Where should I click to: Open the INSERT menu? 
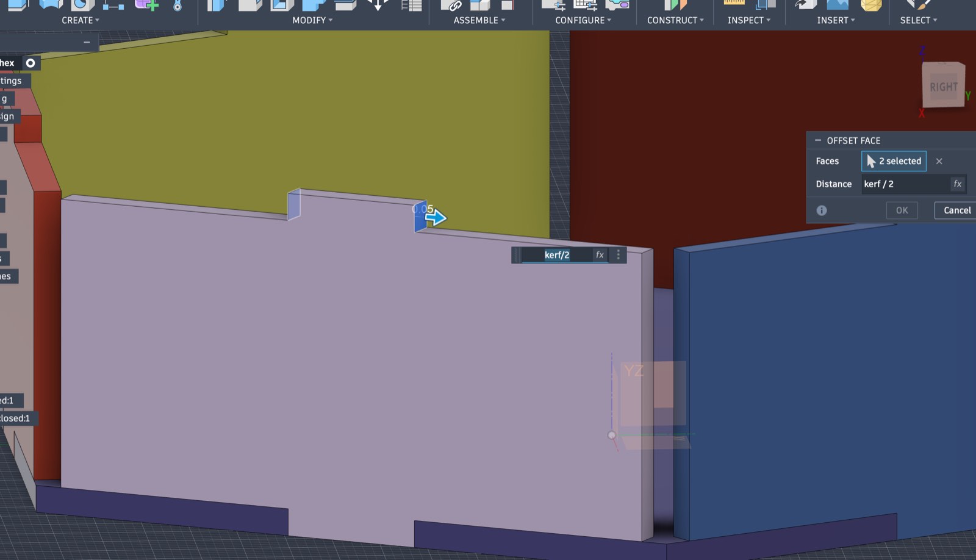coord(836,20)
